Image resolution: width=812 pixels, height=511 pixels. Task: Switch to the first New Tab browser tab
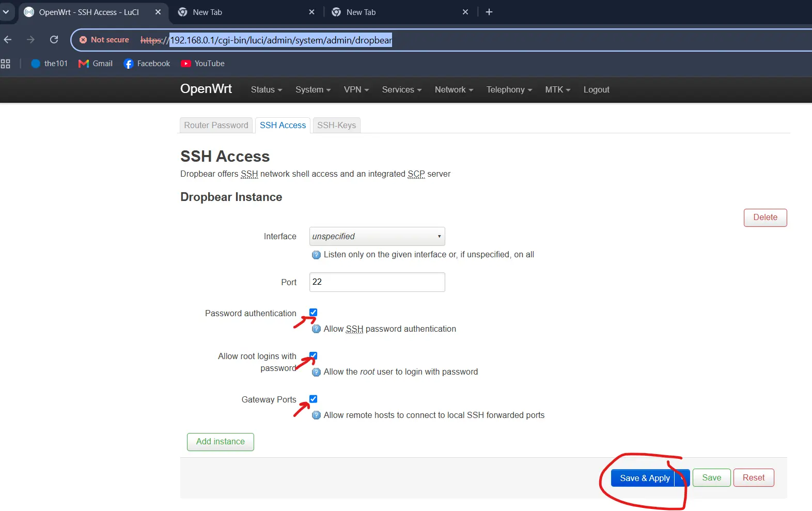click(x=246, y=12)
